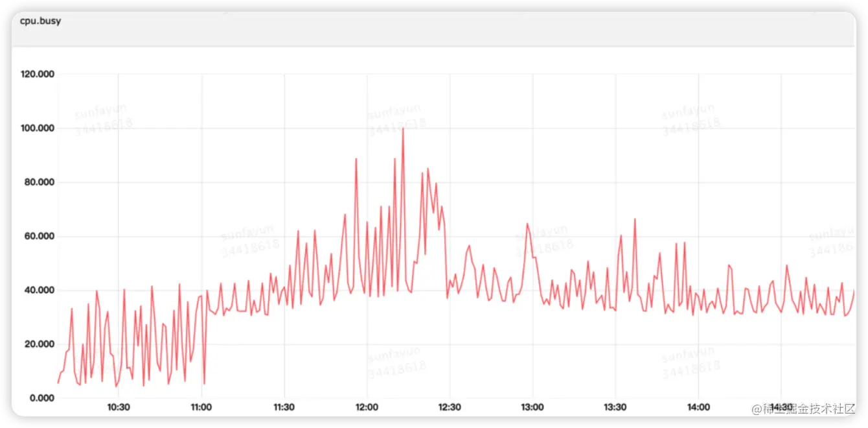Click the 12:30 time axis label
The width and height of the screenshot is (868, 428).
pos(450,408)
